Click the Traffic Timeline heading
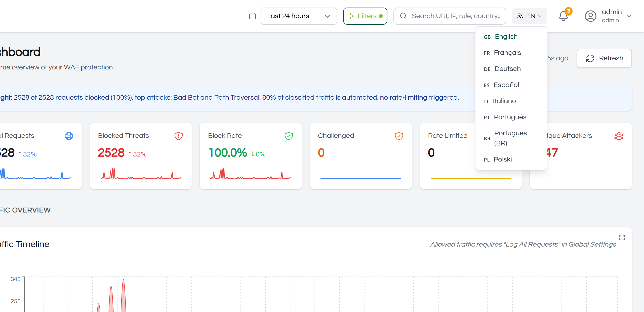644x312 pixels. click(25, 244)
